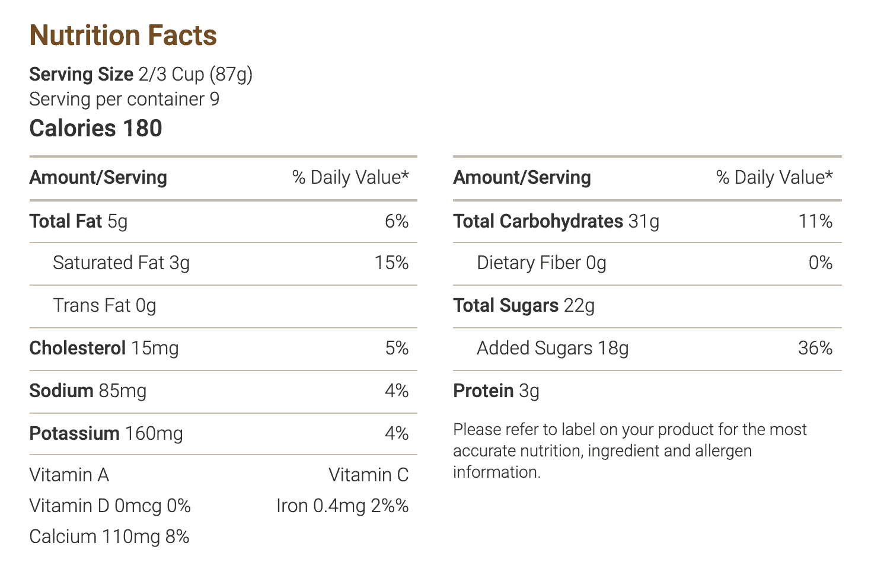Click the 15% saturated fat daily value
This screenshot has width=887, height=588.
coord(391,263)
